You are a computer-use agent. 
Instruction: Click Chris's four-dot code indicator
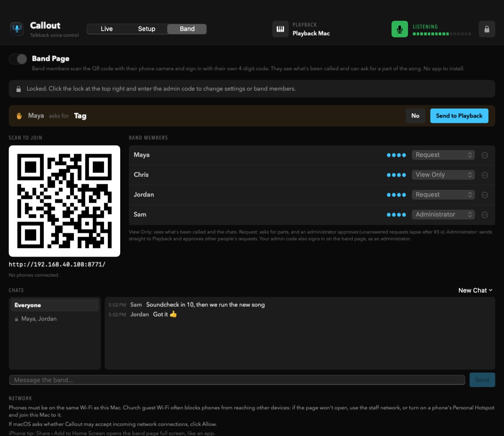396,175
